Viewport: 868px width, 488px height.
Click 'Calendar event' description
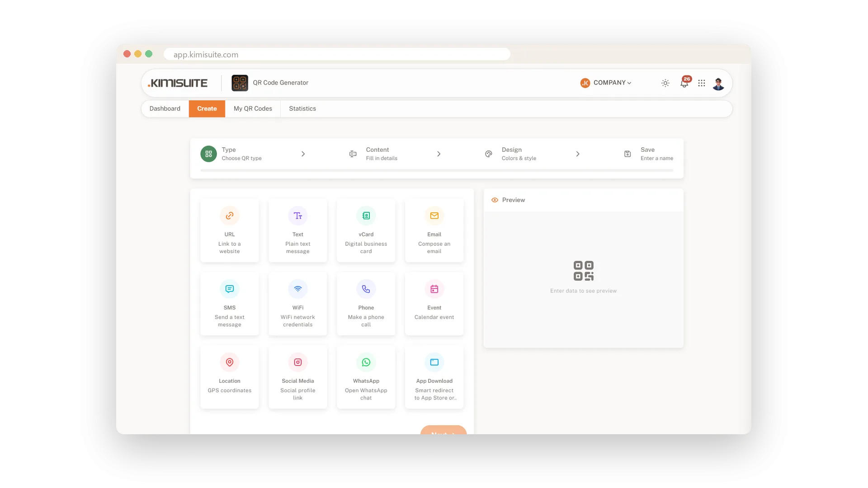[x=434, y=317]
